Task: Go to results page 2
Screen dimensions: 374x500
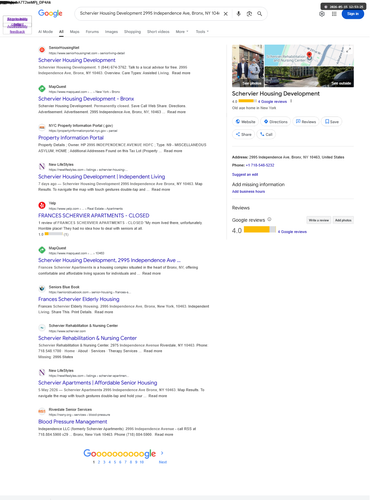Action: 99,462
